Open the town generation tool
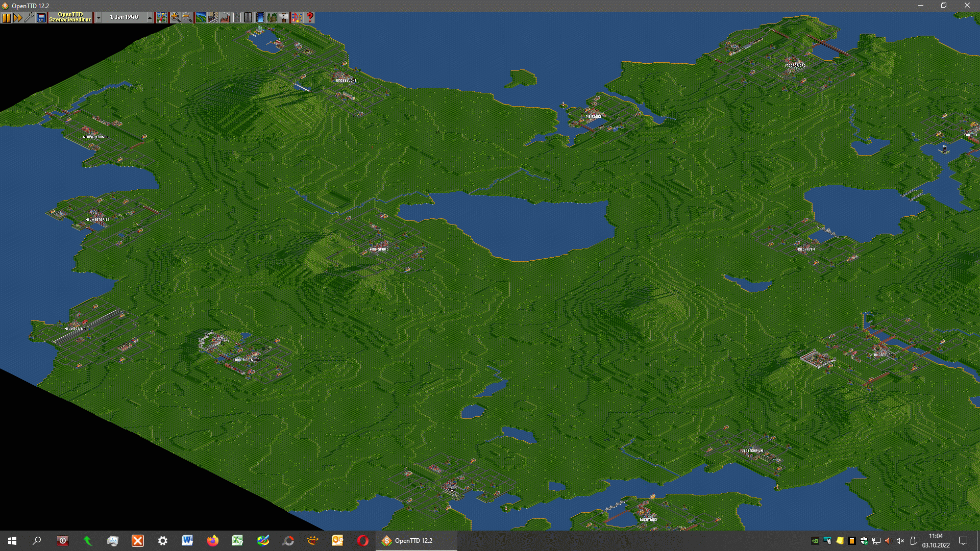The width and height of the screenshot is (980, 551). coord(213,18)
